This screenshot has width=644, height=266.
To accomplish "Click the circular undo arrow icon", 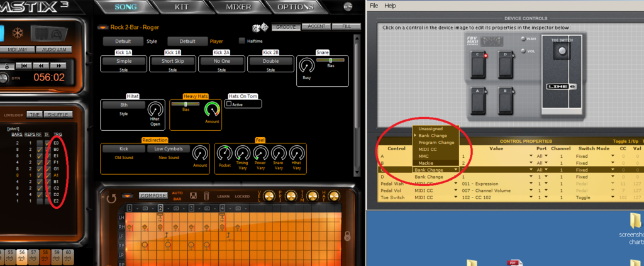I will tap(111, 198).
